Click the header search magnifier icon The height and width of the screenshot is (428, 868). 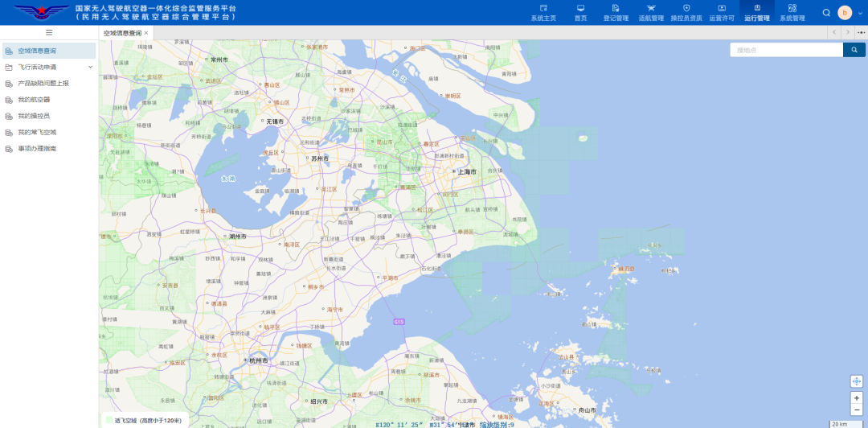coord(826,13)
